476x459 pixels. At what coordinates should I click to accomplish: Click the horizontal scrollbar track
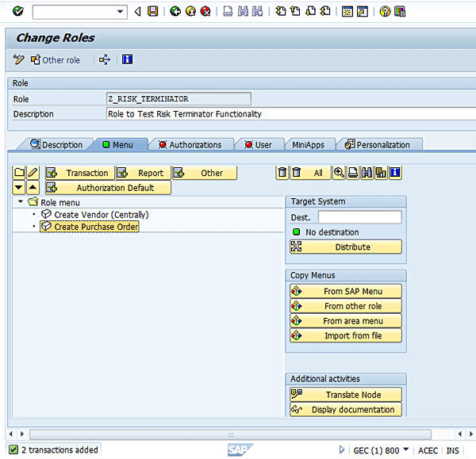(x=230, y=434)
